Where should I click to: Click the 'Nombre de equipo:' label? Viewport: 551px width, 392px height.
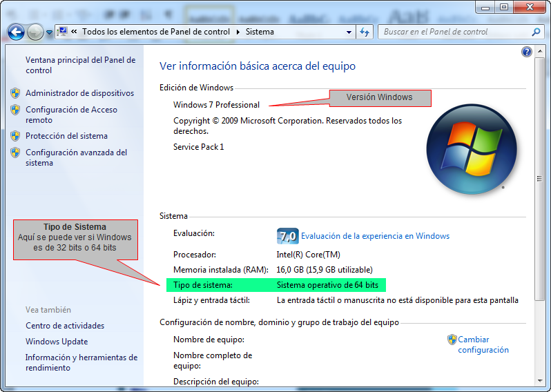tap(209, 340)
